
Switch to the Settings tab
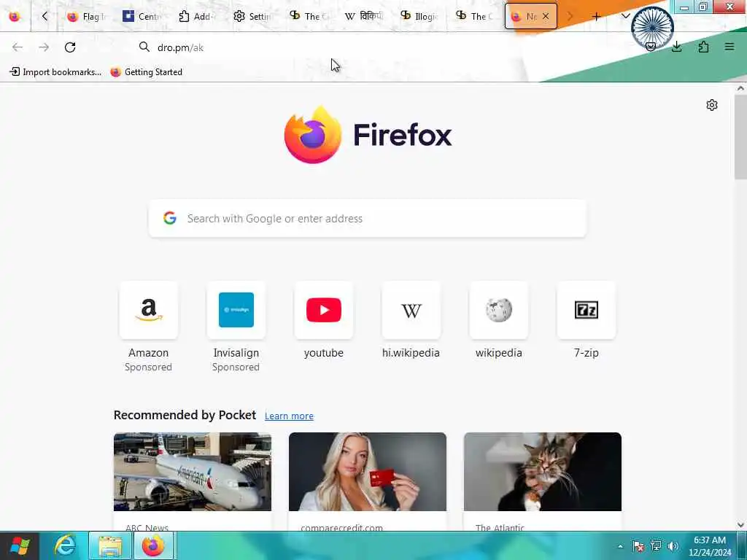252,17
